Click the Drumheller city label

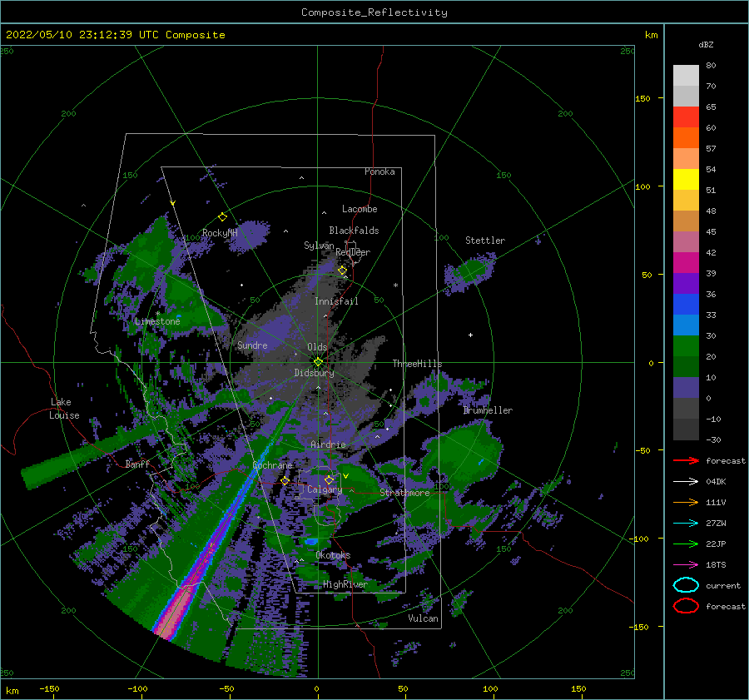click(x=488, y=410)
